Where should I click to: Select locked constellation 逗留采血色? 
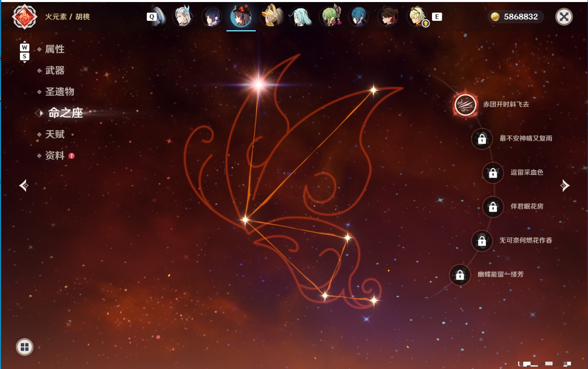[x=493, y=172]
